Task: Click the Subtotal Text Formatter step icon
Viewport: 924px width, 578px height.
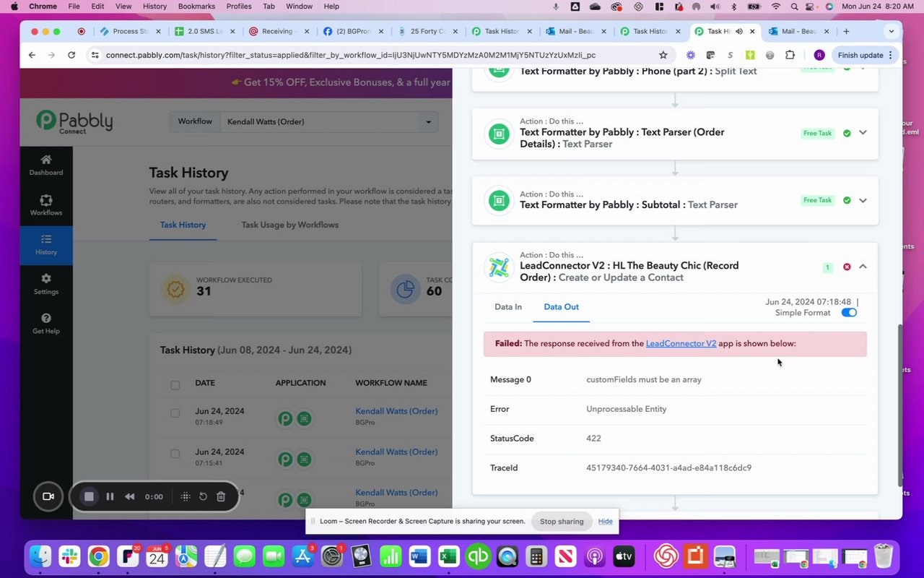Action: point(498,200)
